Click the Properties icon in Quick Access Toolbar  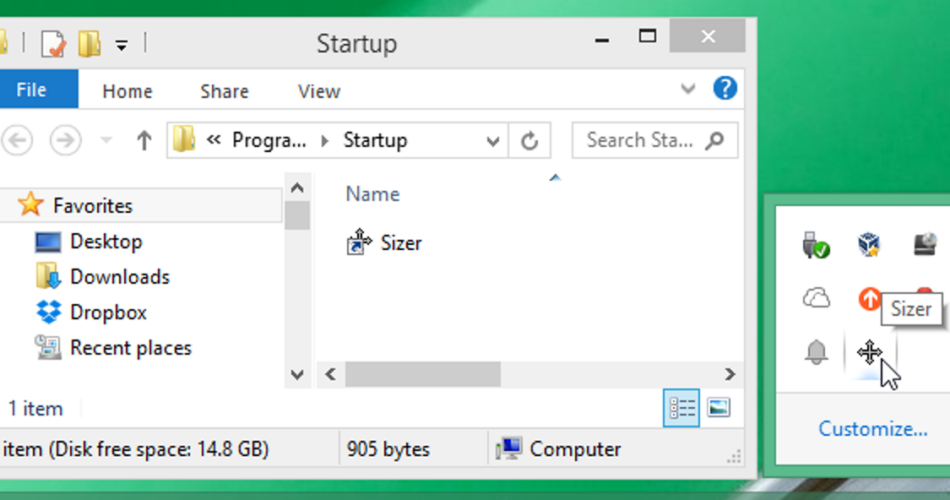click(x=52, y=44)
